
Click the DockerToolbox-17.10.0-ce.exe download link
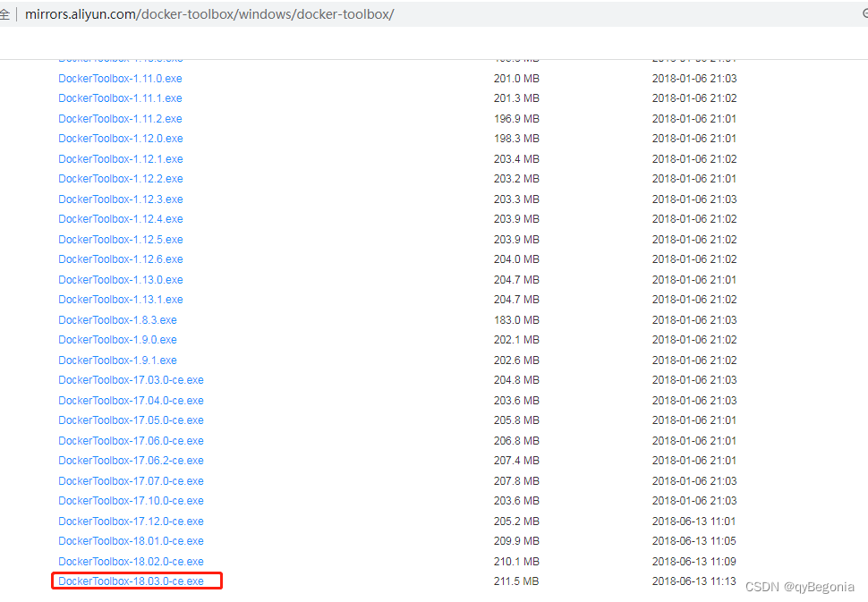pos(131,500)
